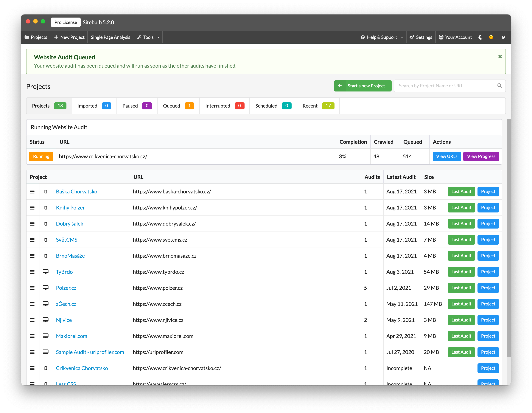Open the Maxiorel.com project link
532x413 pixels.
click(72, 336)
